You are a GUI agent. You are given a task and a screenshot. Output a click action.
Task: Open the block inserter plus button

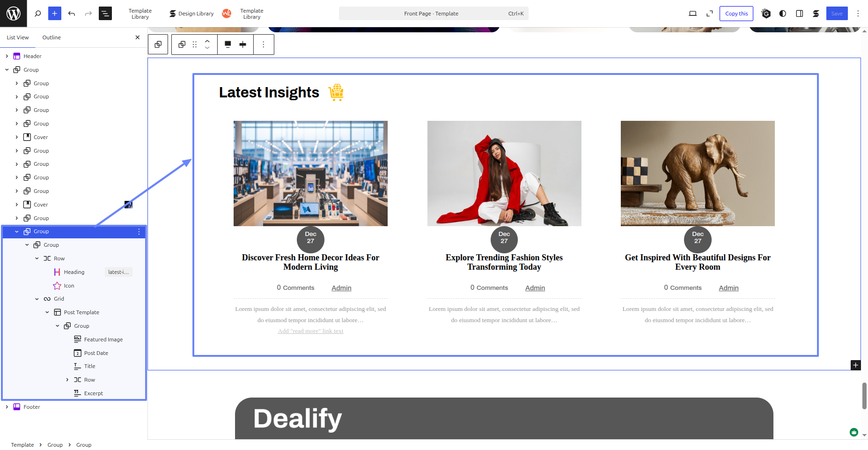coord(55,14)
